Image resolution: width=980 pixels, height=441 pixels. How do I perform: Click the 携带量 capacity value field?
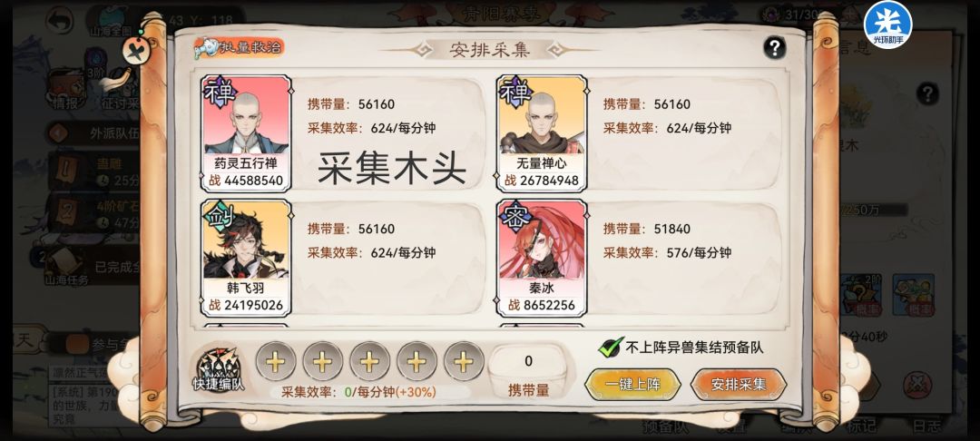coord(529,361)
